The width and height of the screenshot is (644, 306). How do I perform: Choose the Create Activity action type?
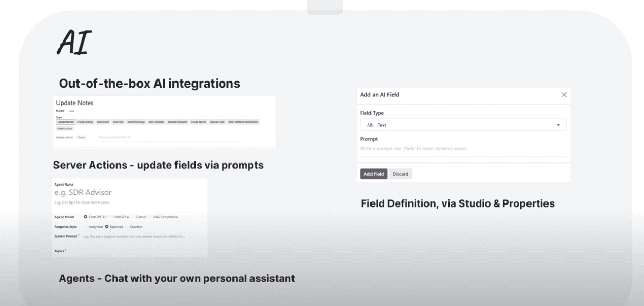85,122
